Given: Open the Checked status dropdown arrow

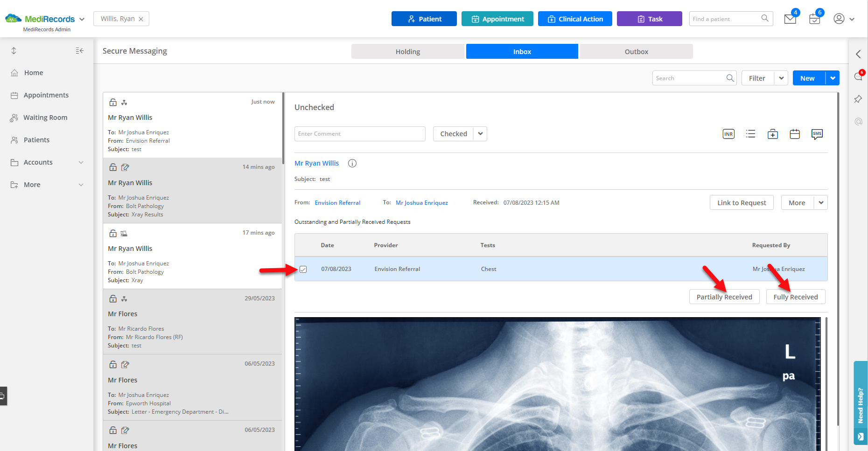Looking at the screenshot, I should [480, 134].
